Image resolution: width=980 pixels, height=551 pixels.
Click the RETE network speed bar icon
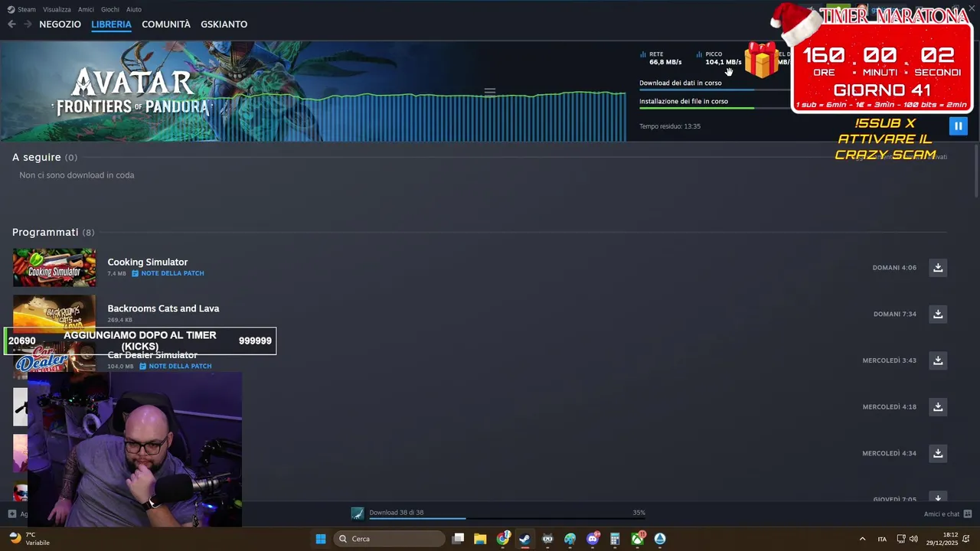pos(643,54)
